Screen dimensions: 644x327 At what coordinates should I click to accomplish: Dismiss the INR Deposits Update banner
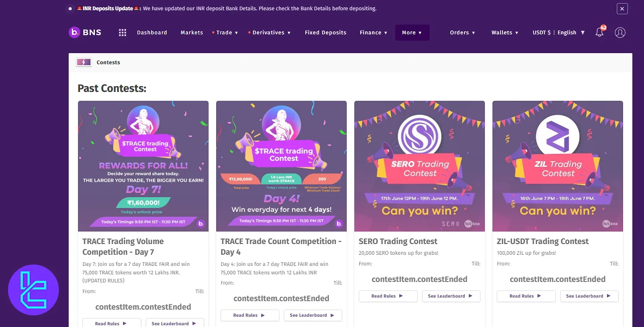coord(622,8)
